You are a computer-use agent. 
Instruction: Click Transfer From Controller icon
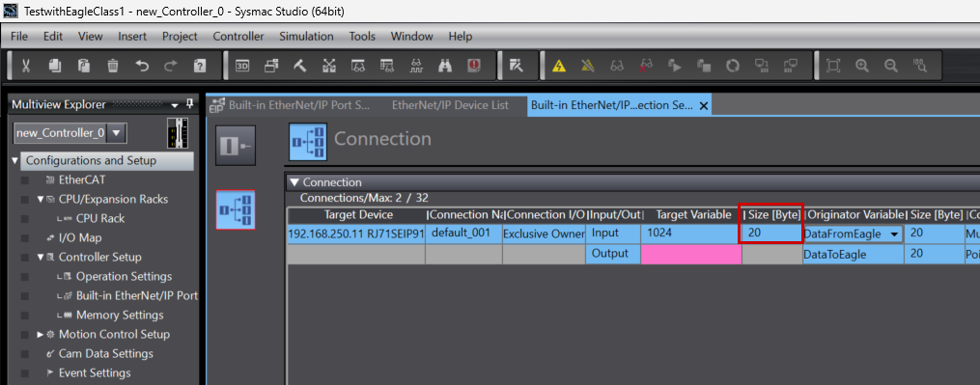click(x=791, y=66)
